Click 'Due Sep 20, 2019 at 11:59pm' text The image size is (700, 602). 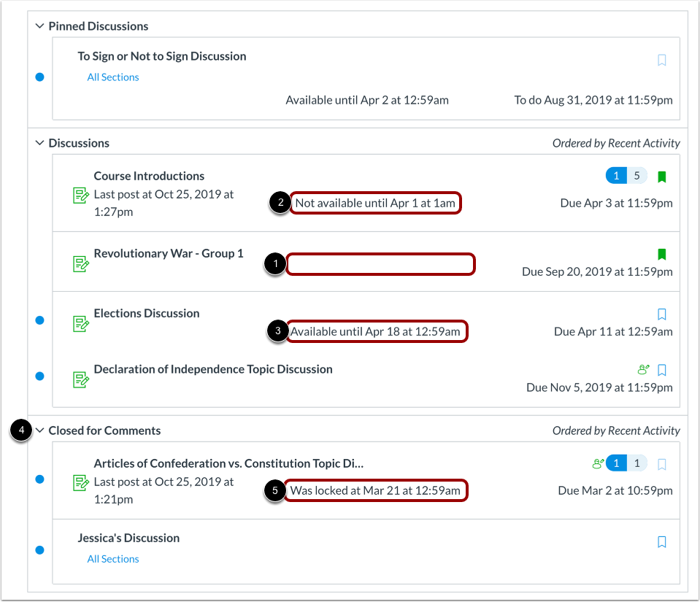597,271
